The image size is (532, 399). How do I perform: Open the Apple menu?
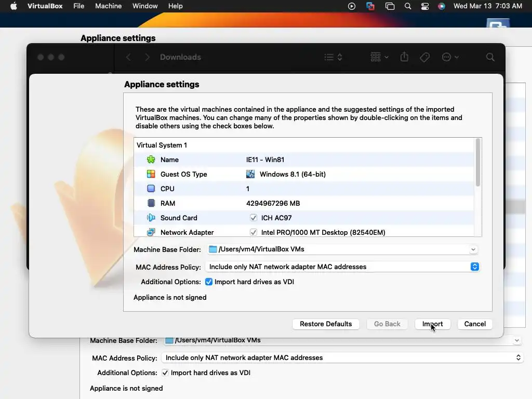click(x=14, y=6)
